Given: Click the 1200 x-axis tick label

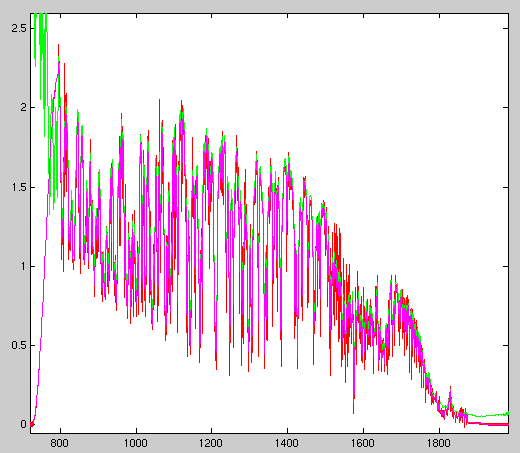Looking at the screenshot, I should click(211, 443).
